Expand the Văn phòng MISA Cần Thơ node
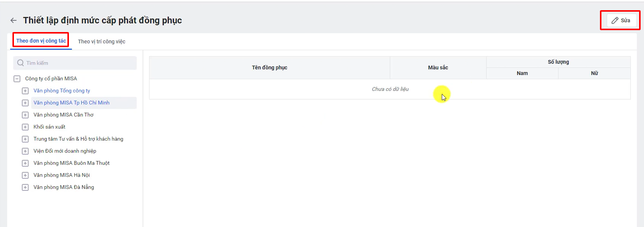Screen dimensions: 644x227 [x=25, y=115]
